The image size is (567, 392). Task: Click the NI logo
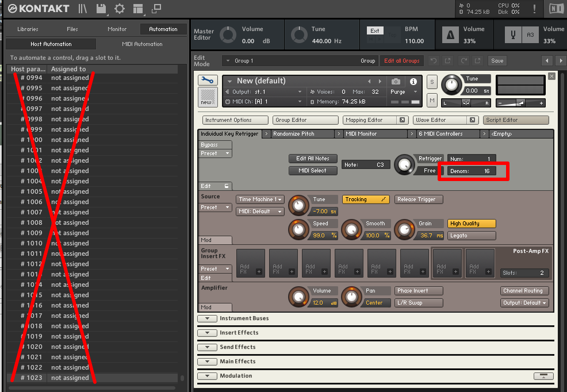[x=556, y=9]
